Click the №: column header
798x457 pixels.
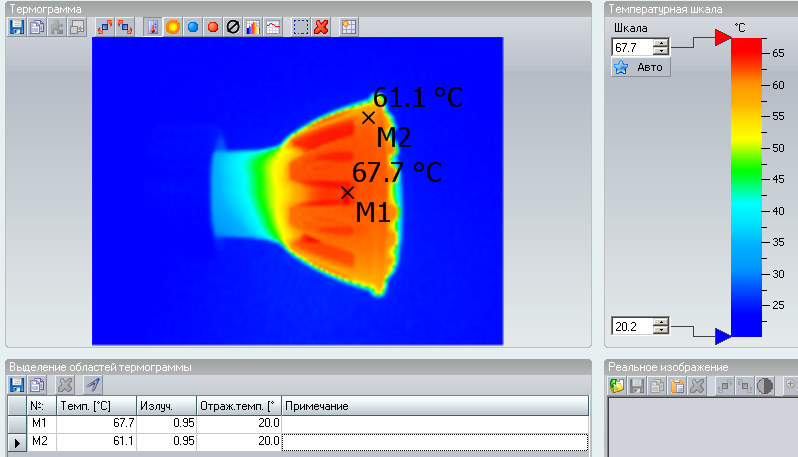tap(41, 406)
